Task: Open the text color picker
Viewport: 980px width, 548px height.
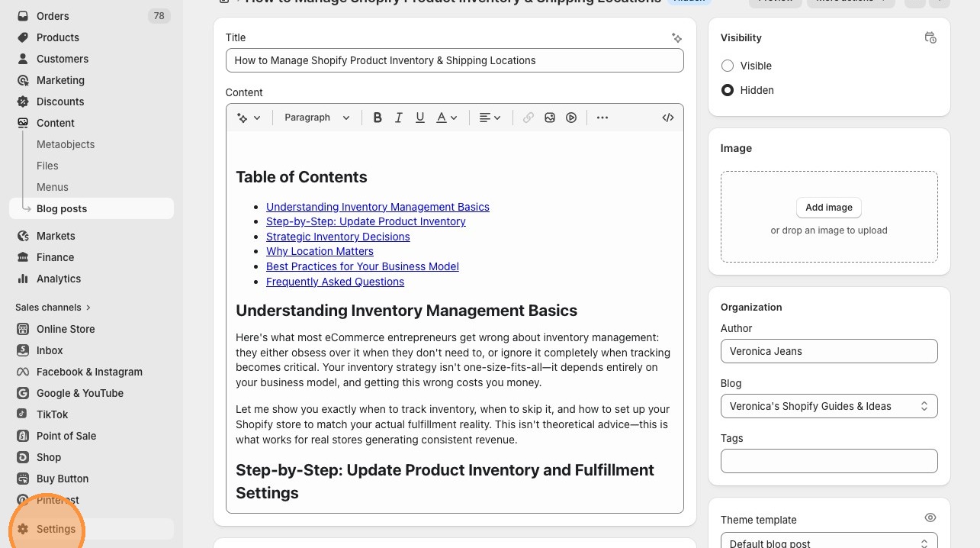Action: tap(446, 118)
